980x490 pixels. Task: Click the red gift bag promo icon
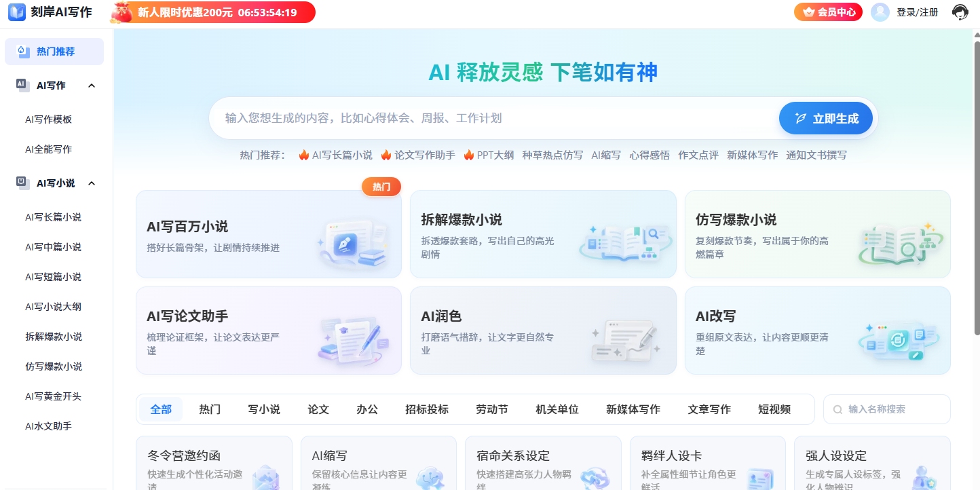coord(121,12)
